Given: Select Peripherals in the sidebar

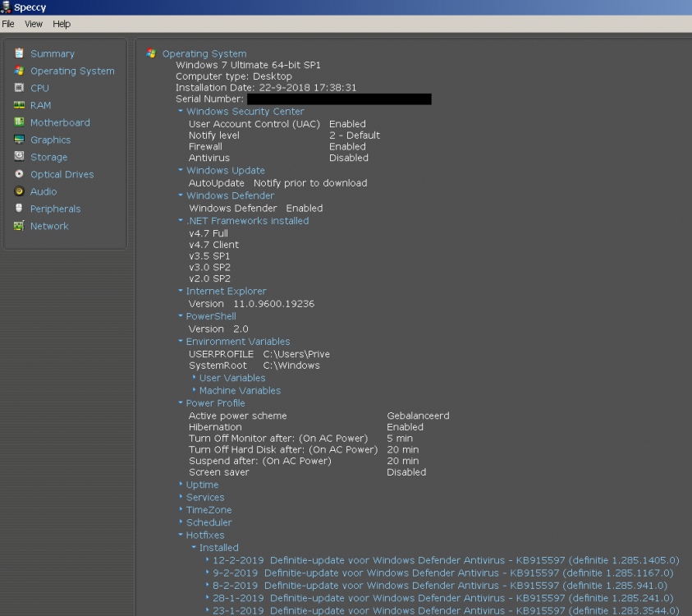Looking at the screenshot, I should tap(55, 209).
